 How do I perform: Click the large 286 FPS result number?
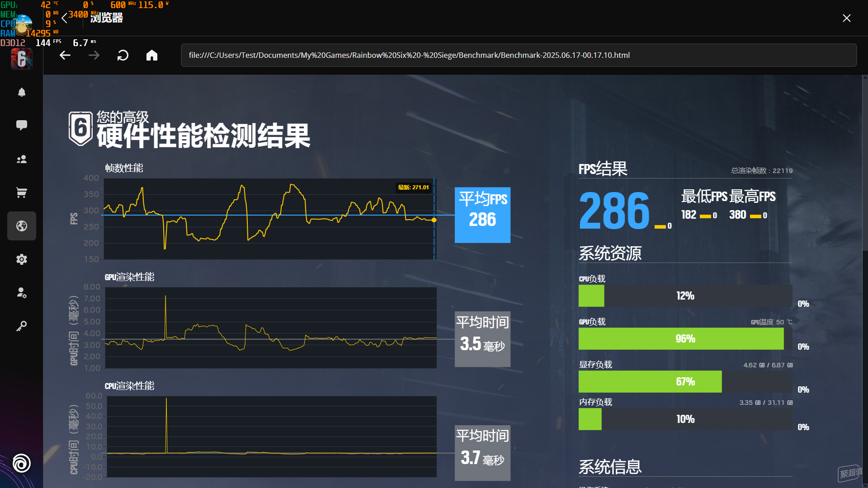[614, 211]
